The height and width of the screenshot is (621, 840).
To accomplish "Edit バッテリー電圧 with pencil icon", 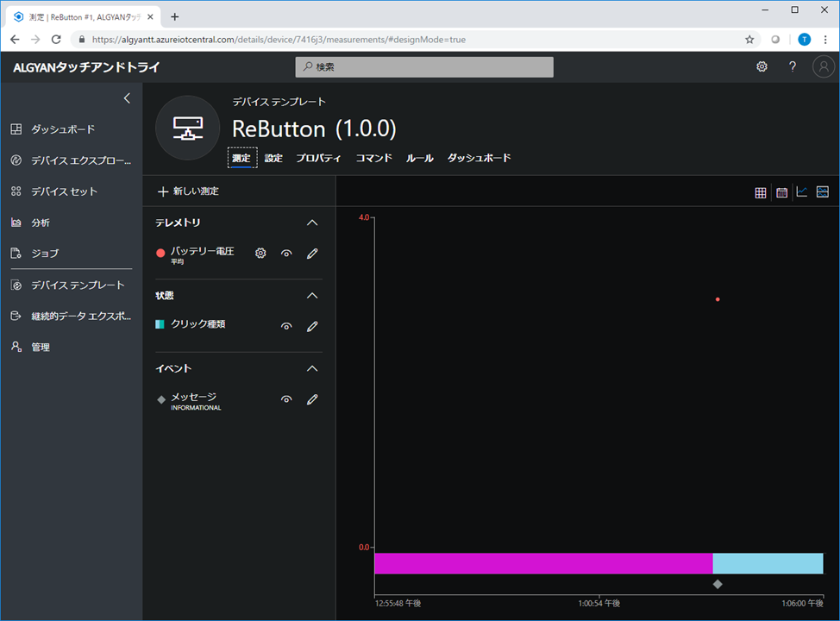I will tap(312, 253).
